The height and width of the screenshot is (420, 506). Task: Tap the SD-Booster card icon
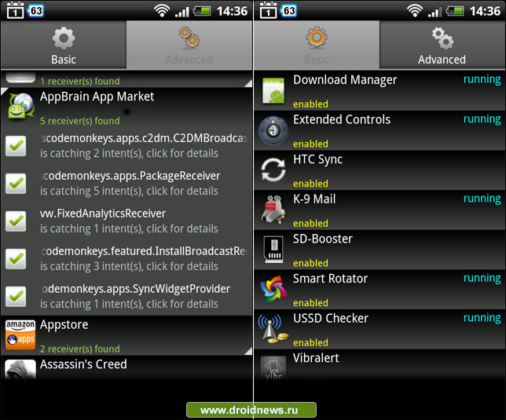[x=273, y=249]
